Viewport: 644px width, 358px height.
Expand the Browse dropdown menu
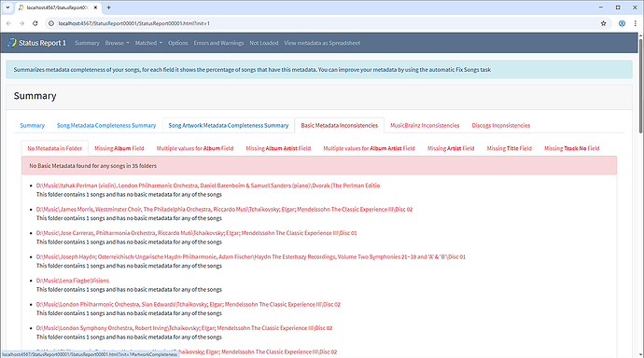[x=117, y=43]
